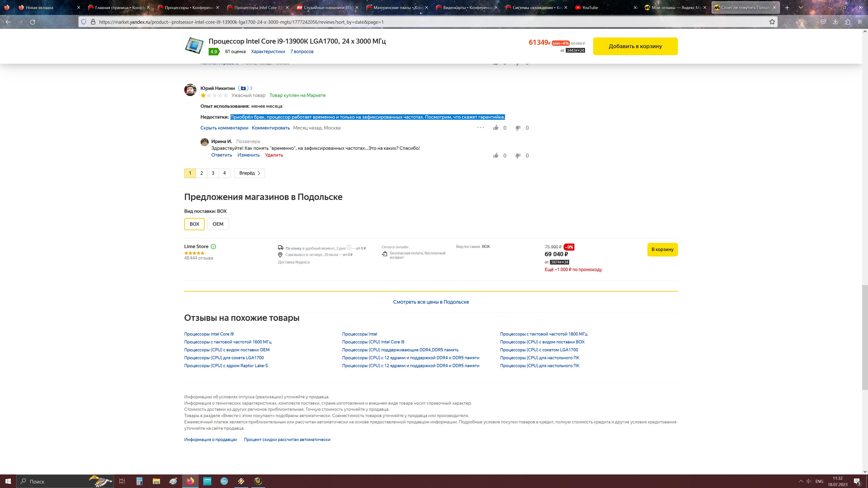Open the list all tabs dropdown

tap(801, 7)
